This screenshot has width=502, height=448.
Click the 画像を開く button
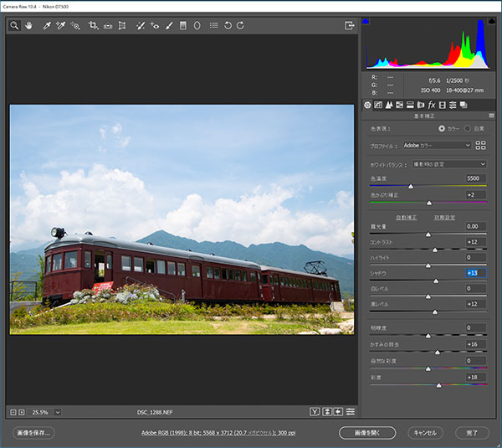(367, 433)
